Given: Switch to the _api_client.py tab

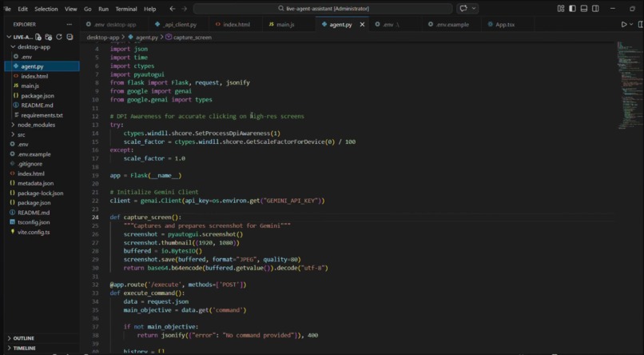Looking at the screenshot, I should point(178,25).
